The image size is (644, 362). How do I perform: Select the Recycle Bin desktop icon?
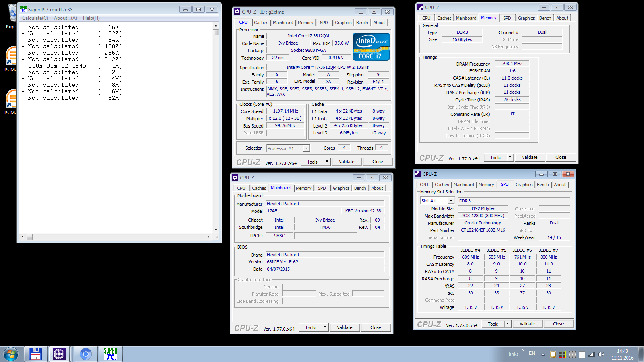12,16
